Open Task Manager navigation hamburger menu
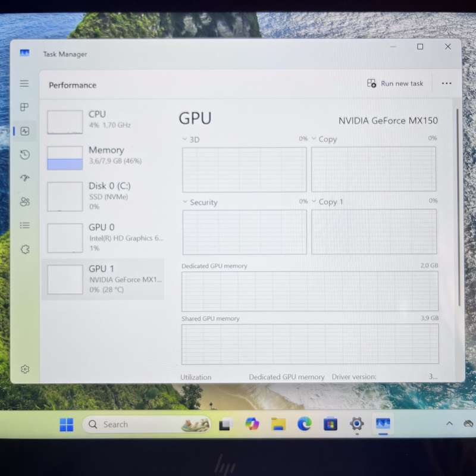This screenshot has height=476, width=476. tap(24, 83)
